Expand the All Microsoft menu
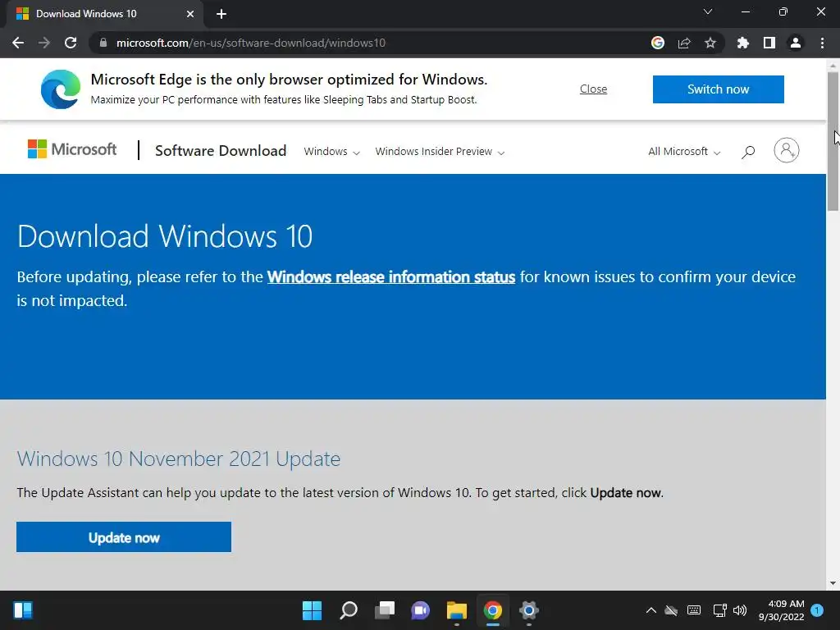Image resolution: width=840 pixels, height=630 pixels. point(684,152)
